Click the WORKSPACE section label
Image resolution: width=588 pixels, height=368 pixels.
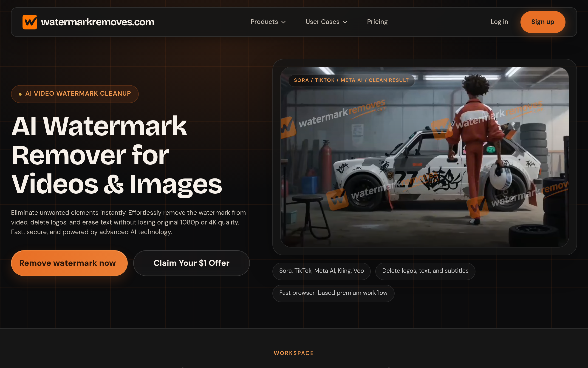[x=294, y=353]
